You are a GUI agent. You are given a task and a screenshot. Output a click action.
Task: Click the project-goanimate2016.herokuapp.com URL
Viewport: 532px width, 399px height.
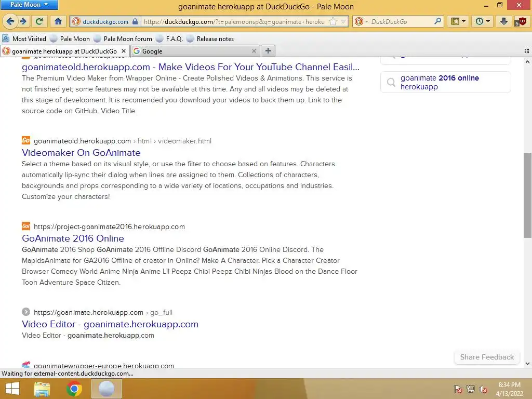(x=109, y=227)
